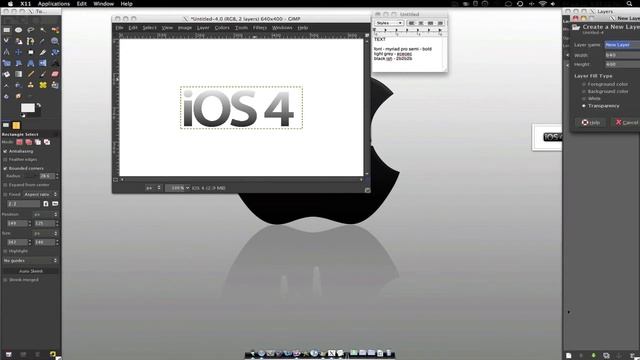This screenshot has height=360, width=640.
Task: Select the Eraser tool
Action: pos(55,74)
